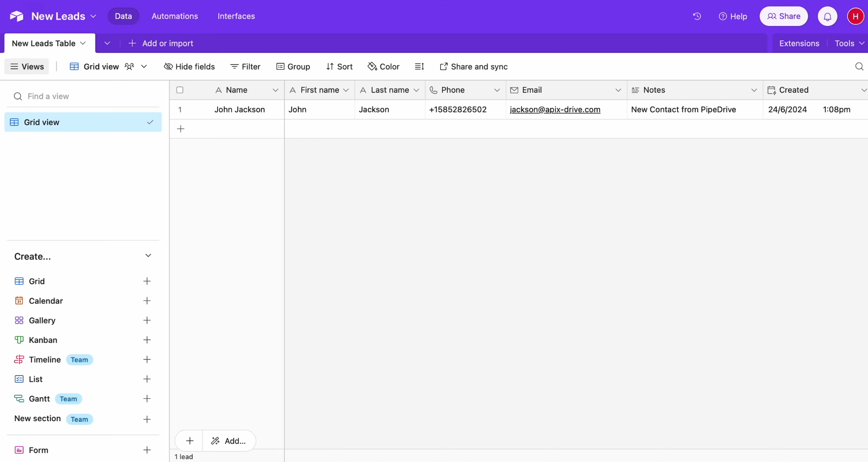Open the snapshot history icon
The width and height of the screenshot is (868, 462).
(x=696, y=16)
